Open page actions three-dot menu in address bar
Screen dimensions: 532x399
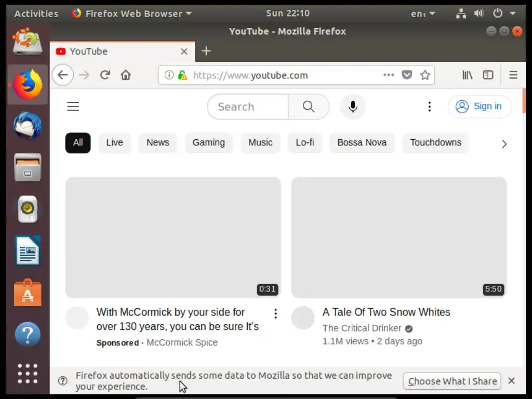tap(389, 75)
